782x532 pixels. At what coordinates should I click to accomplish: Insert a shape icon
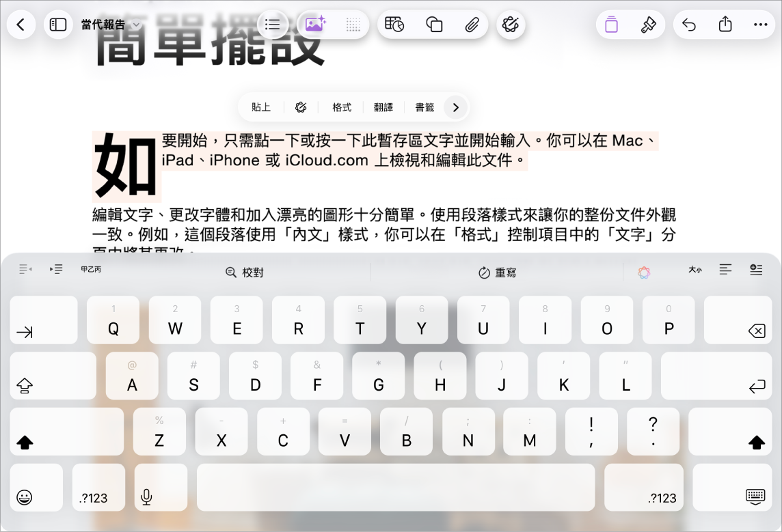click(434, 25)
